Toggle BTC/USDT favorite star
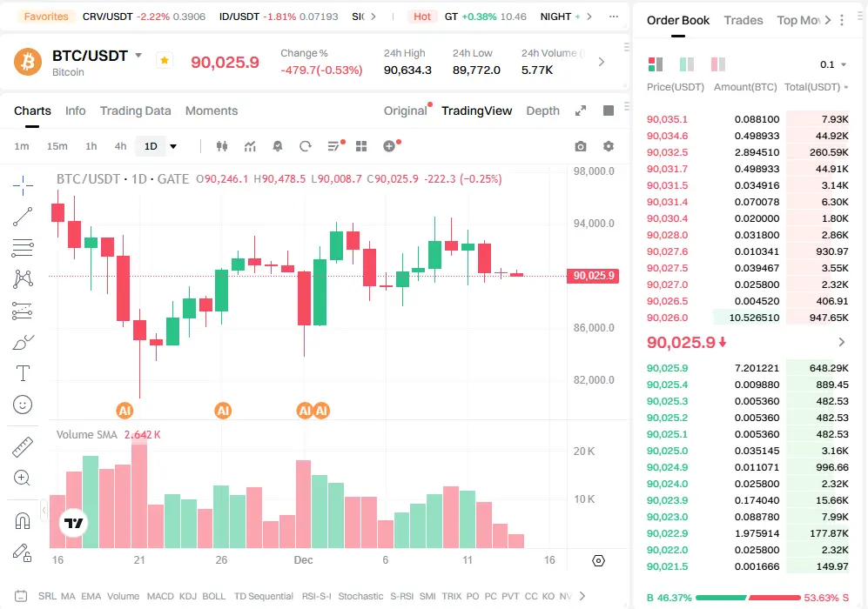This screenshot has width=868, height=609. click(165, 60)
